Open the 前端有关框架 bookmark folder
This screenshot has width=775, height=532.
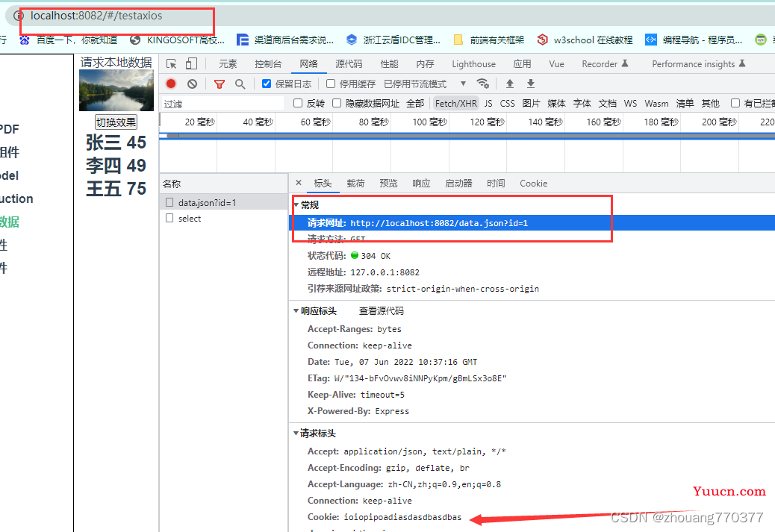[x=489, y=40]
